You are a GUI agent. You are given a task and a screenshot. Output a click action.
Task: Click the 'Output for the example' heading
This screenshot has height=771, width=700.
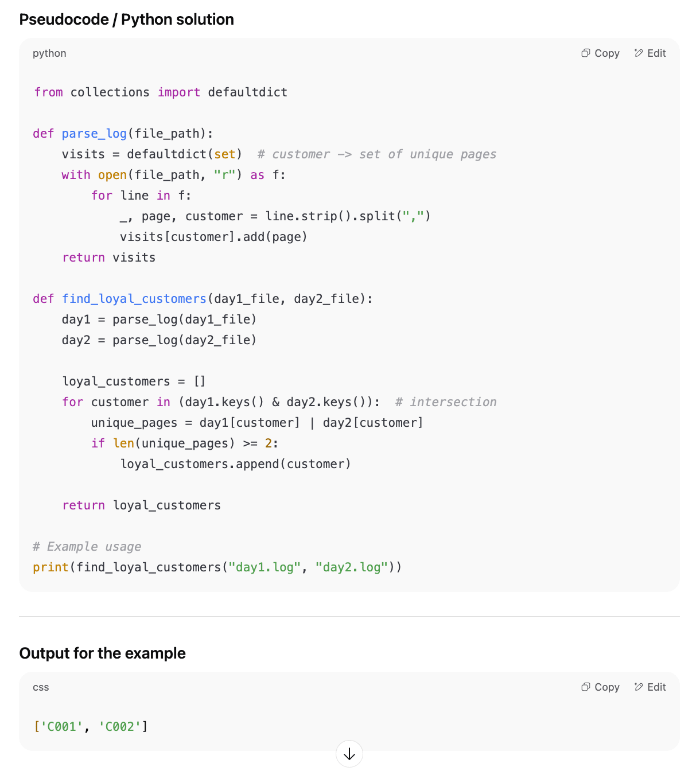(x=103, y=653)
